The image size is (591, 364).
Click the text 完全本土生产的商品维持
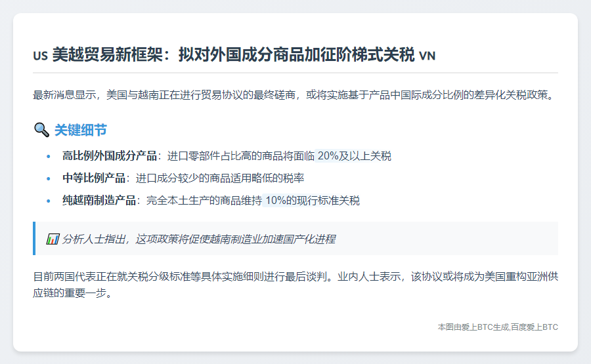pos(204,200)
